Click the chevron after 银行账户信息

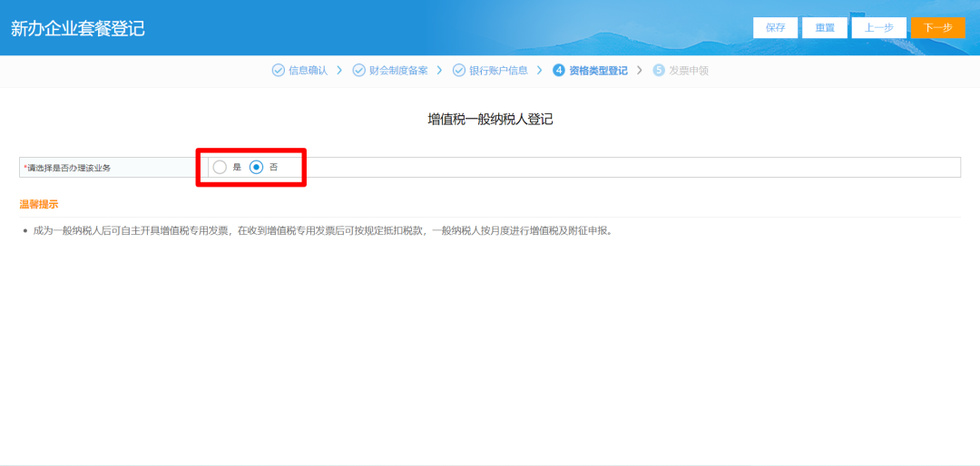click(x=539, y=71)
